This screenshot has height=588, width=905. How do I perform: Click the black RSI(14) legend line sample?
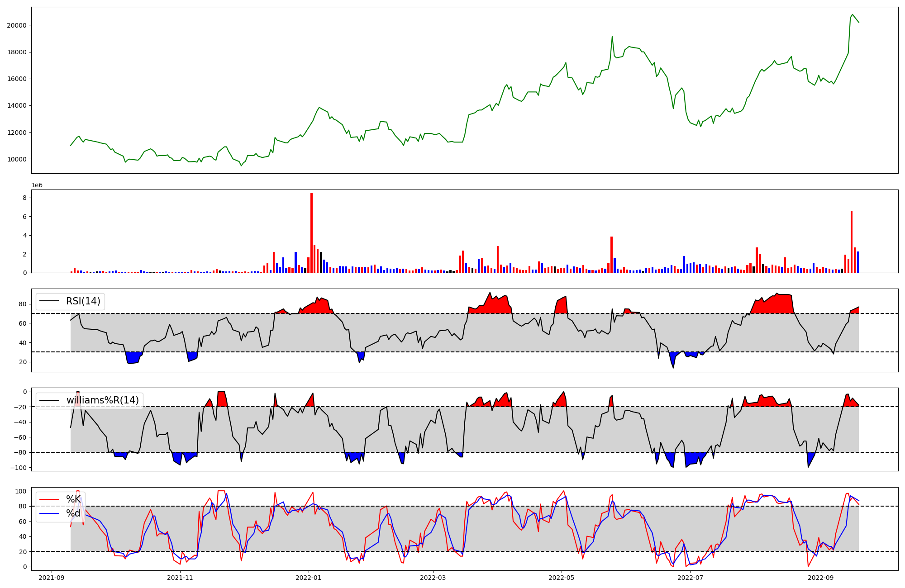pyautogui.click(x=49, y=301)
